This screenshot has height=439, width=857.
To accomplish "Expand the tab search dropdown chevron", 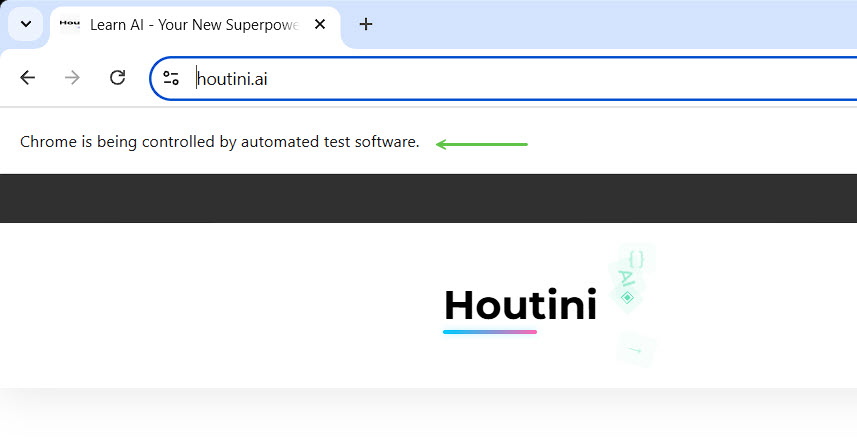I will (x=26, y=24).
